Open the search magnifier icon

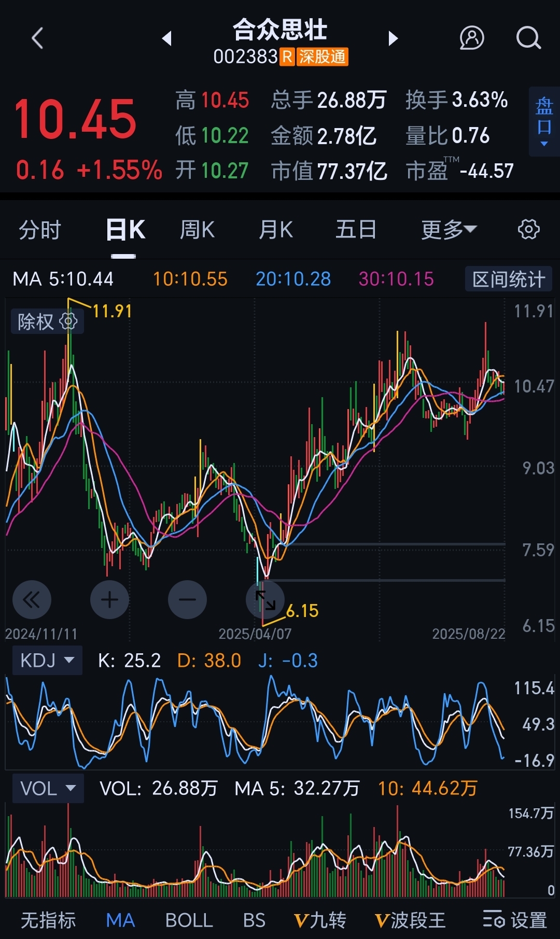click(x=528, y=38)
